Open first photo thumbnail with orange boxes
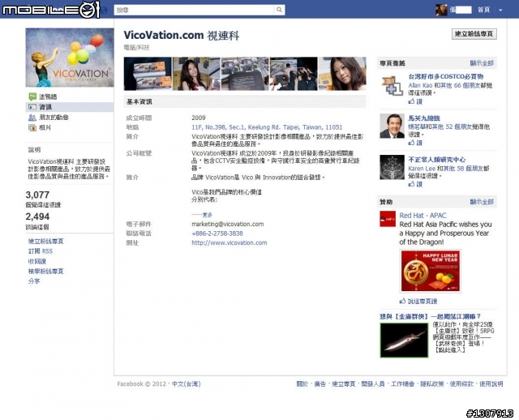519x420 pixels. point(148,74)
